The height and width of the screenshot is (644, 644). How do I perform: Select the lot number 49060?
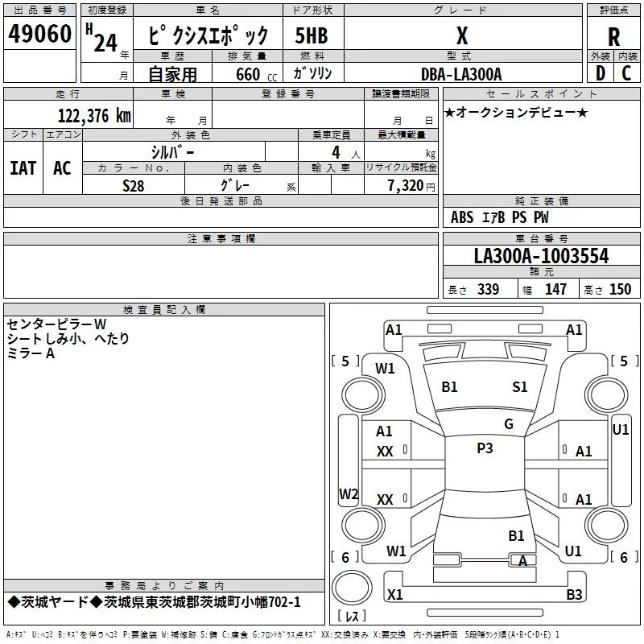tap(39, 35)
